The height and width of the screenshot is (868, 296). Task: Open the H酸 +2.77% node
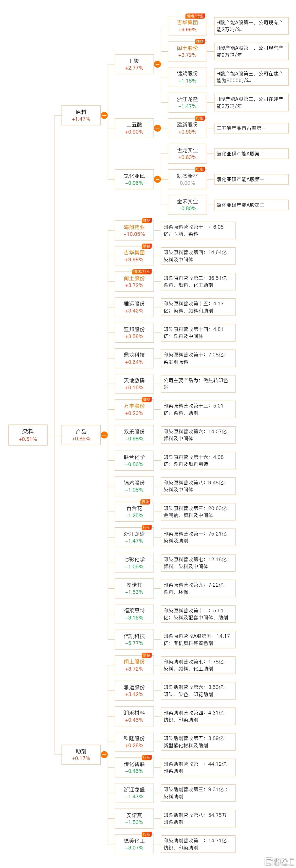(134, 64)
